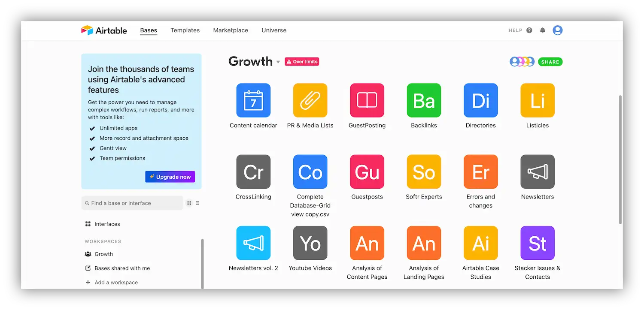Open Bases shared with me
644x310 pixels.
[x=117, y=268]
